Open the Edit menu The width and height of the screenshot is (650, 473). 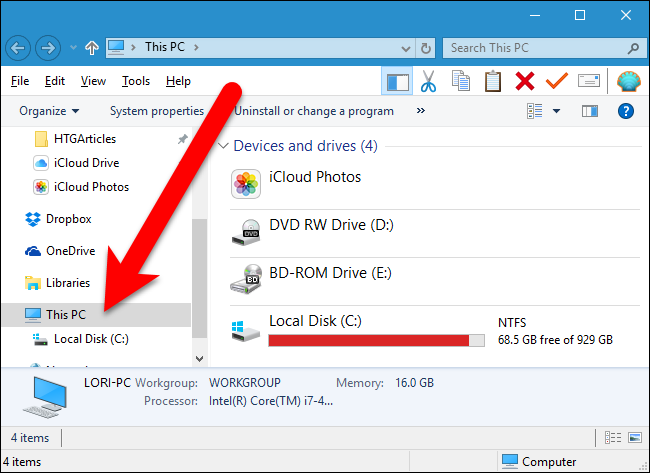point(55,81)
